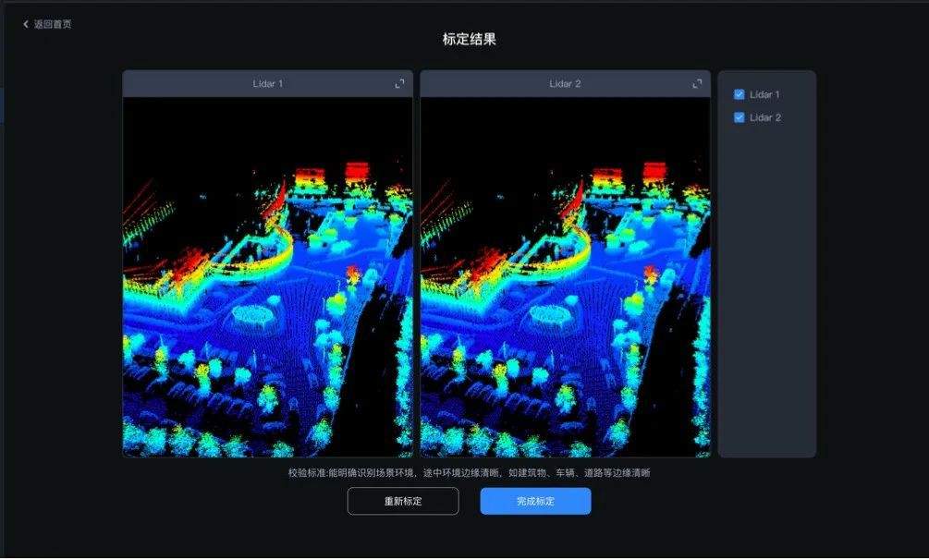Click the red building points in Lidar 1

click(357, 172)
